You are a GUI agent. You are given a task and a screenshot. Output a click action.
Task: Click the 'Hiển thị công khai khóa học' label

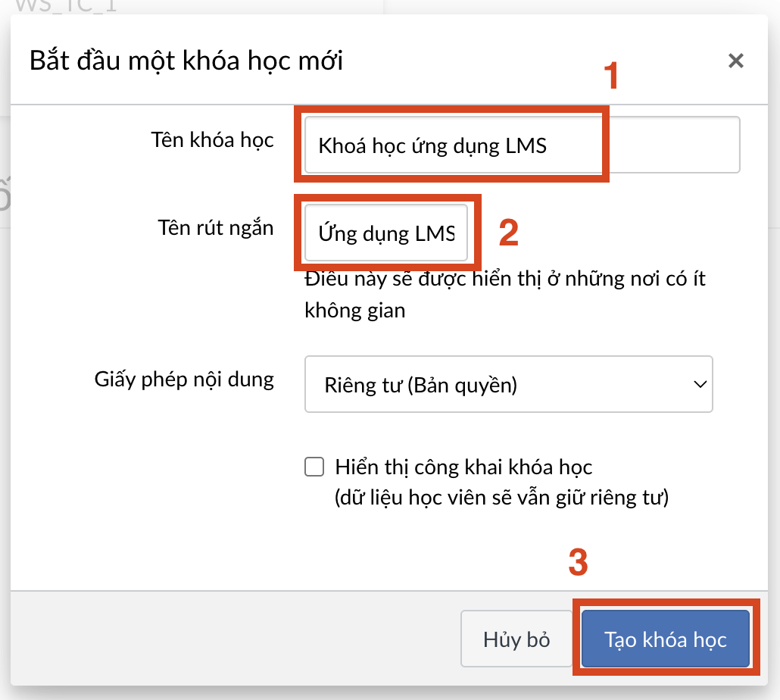pos(463,467)
